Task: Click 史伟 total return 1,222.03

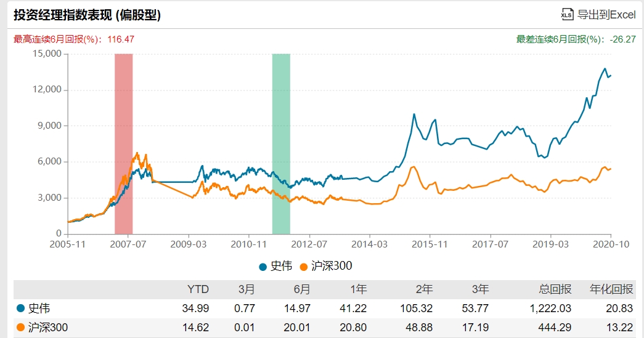Action: coord(550,308)
